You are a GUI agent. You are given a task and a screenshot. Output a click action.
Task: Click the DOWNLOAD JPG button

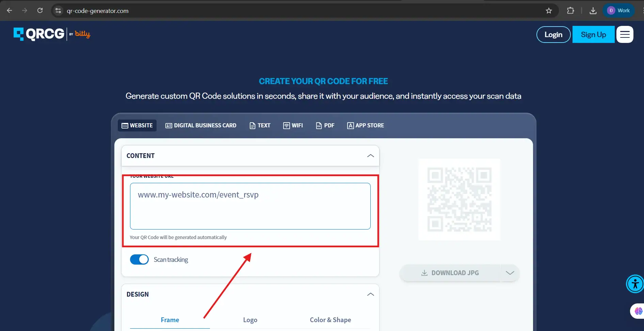(450, 273)
